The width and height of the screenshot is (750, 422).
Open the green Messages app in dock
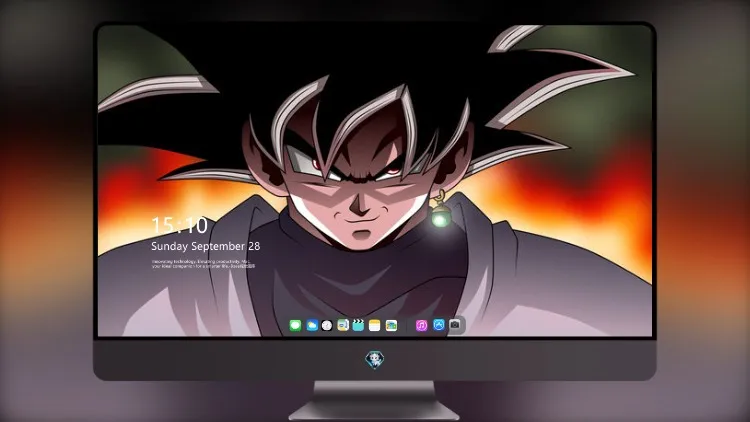pyautogui.click(x=295, y=326)
